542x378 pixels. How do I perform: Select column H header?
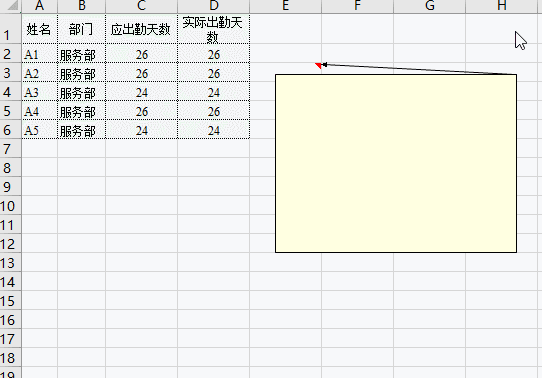[x=502, y=6]
